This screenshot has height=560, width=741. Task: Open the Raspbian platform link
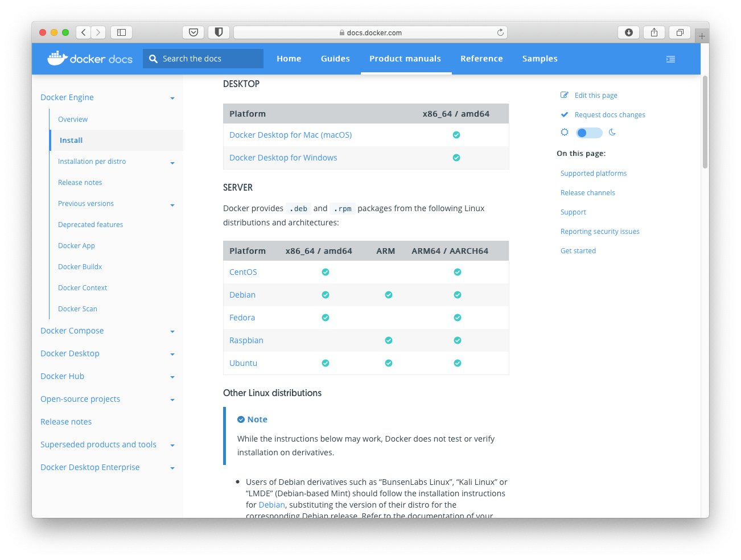(246, 340)
